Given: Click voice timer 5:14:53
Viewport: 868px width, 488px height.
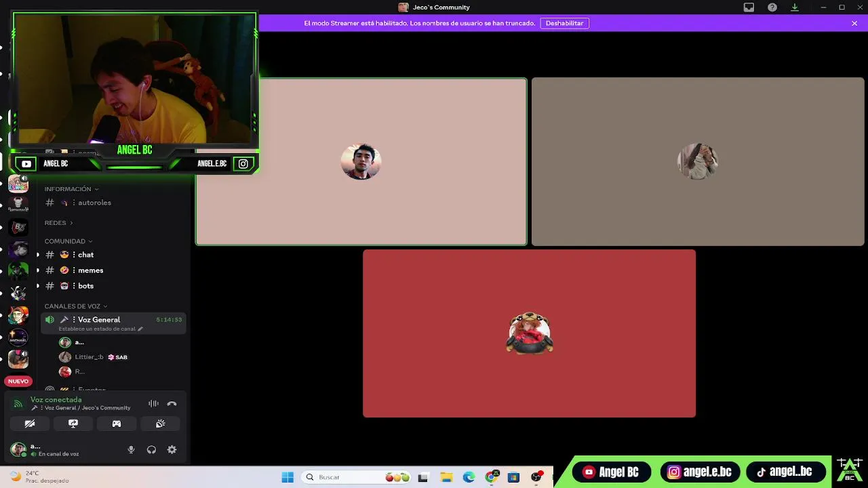Looking at the screenshot, I should pyautogui.click(x=169, y=320).
